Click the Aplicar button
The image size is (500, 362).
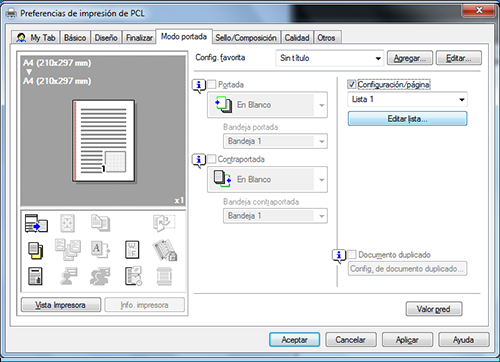coord(407,340)
